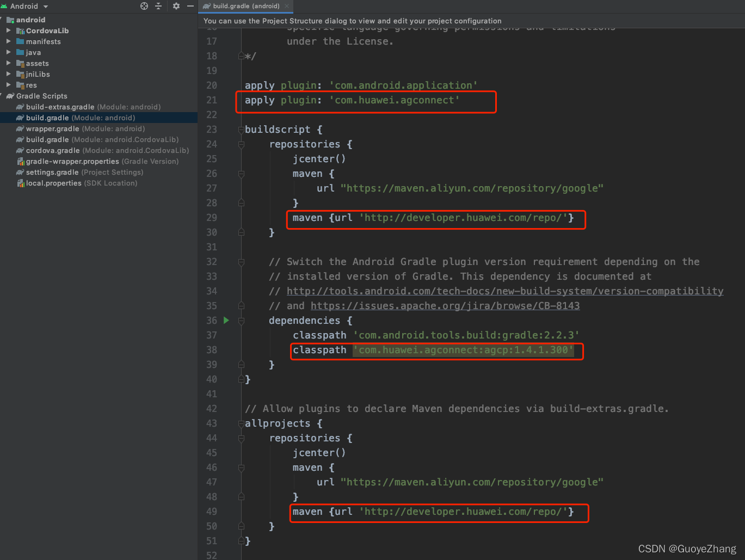Viewport: 745px width, 560px height.
Task: Click the jniLibs folder icon
Action: coord(21,74)
